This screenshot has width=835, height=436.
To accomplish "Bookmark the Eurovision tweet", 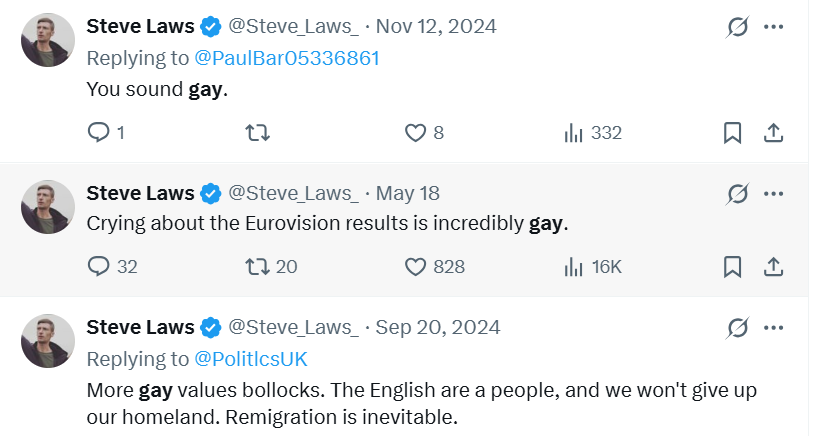I will [732, 266].
